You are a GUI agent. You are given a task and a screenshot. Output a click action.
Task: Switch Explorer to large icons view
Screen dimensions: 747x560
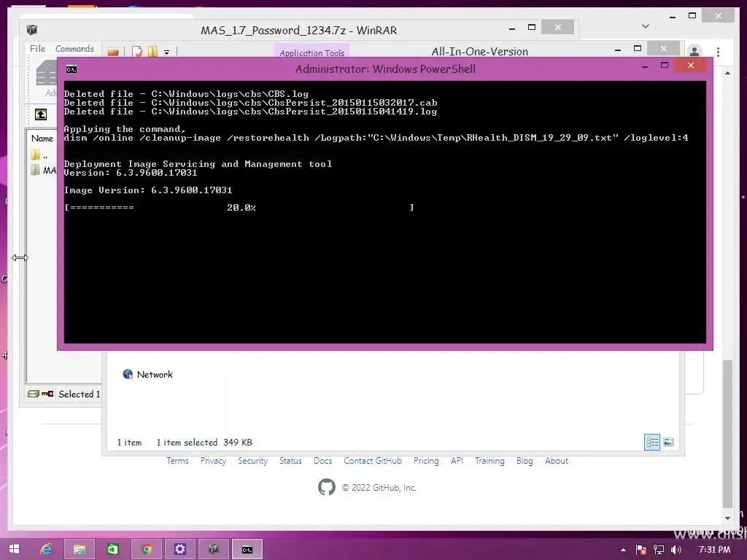point(668,443)
